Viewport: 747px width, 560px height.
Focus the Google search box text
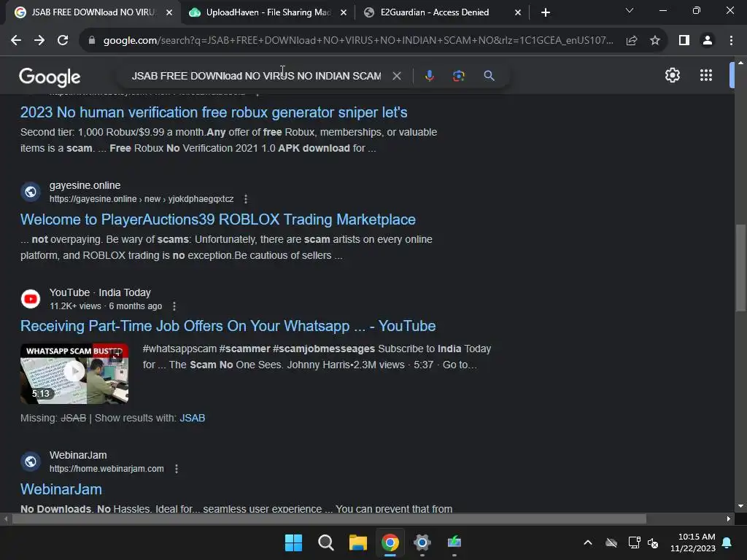(256, 76)
